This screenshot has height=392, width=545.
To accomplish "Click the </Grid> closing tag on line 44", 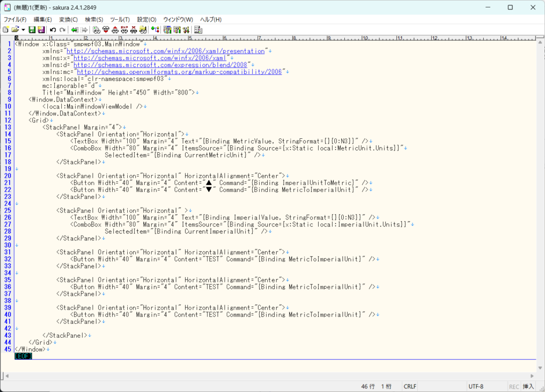I will point(40,343).
